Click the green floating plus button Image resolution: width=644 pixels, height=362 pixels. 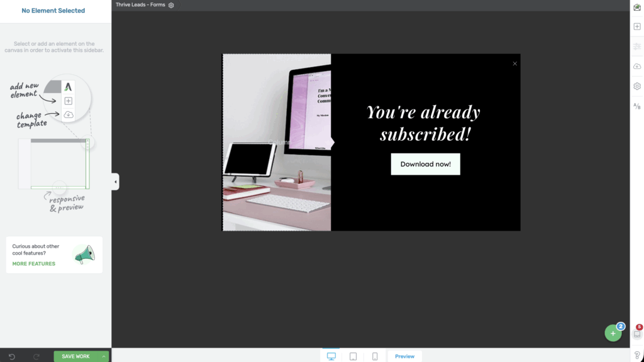coord(613,334)
